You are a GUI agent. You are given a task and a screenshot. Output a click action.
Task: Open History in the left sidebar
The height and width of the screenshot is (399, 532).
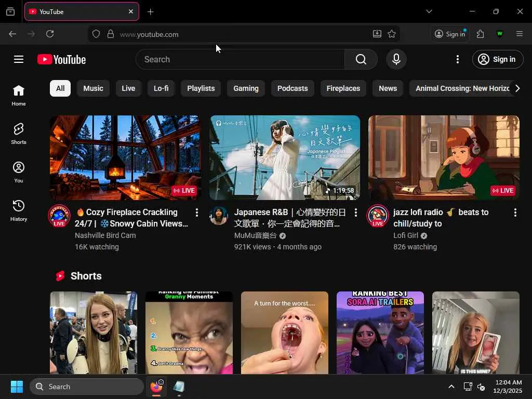pos(19,210)
